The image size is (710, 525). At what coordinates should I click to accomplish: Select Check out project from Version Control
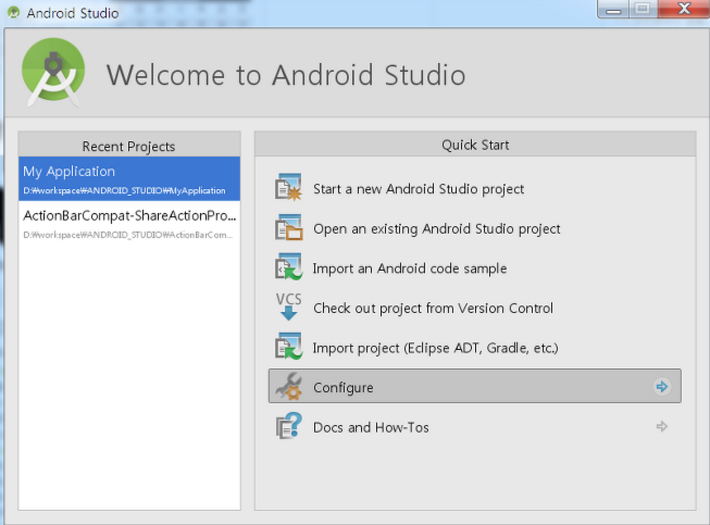(x=433, y=308)
